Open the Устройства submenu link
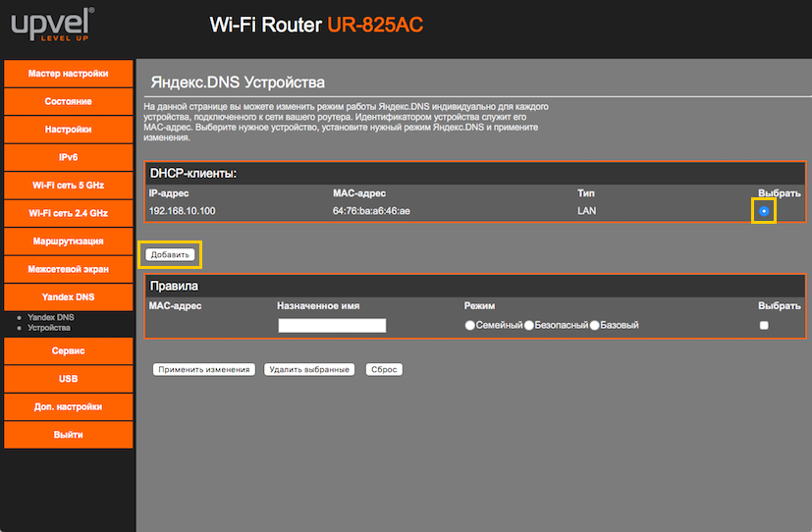Screen dimensions: 812x532 click(x=49, y=328)
